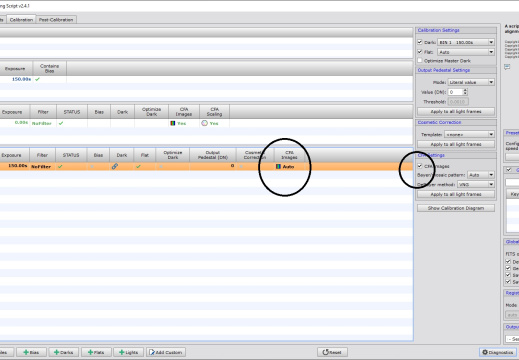519x360 pixels.
Task: Click the Reset button
Action: [x=332, y=352]
